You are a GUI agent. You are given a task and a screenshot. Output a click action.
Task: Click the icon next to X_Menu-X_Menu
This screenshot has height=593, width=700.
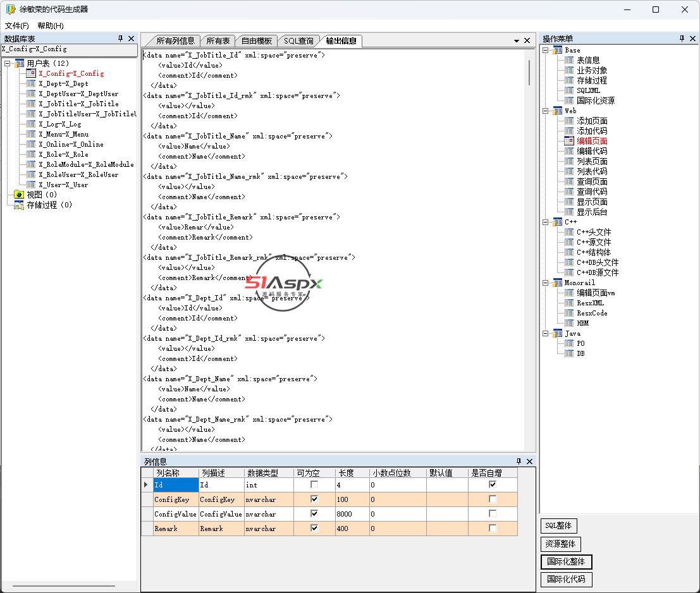tap(31, 134)
